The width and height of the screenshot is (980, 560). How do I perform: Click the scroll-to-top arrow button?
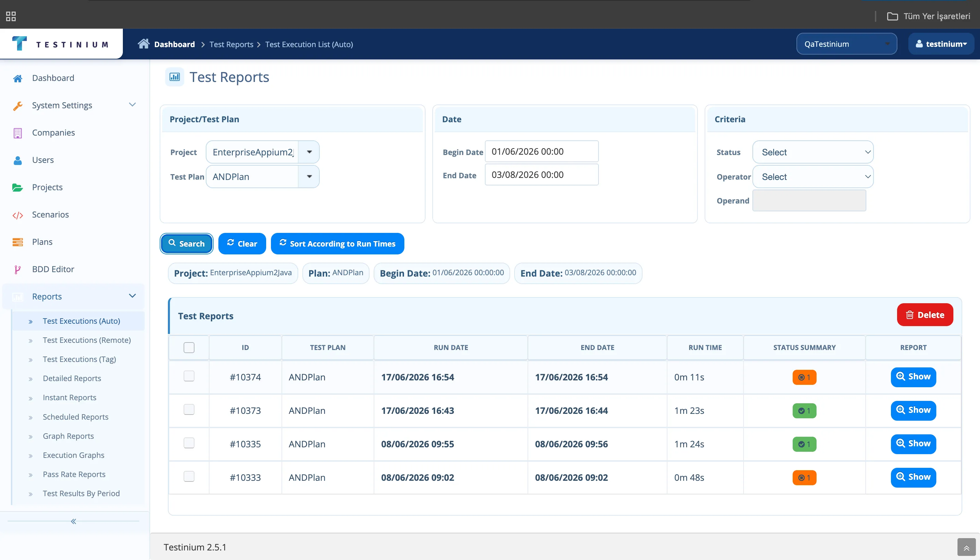coord(966,547)
